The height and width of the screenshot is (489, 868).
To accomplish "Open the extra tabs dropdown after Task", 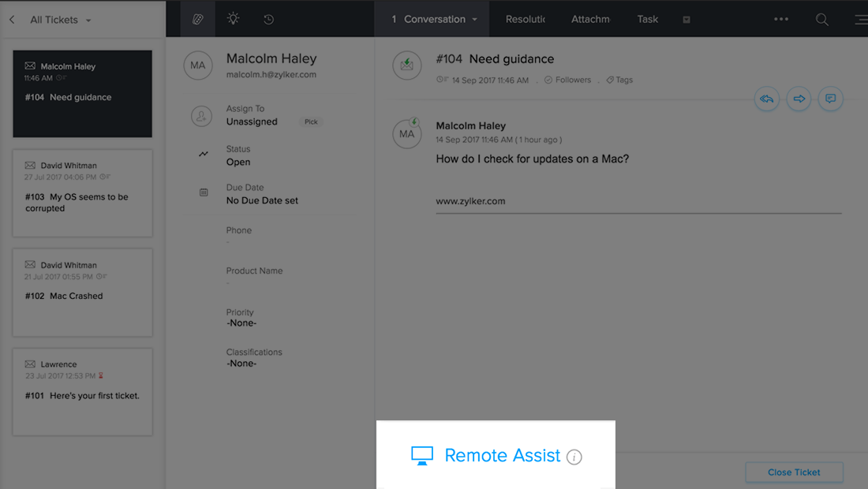I will click(687, 20).
